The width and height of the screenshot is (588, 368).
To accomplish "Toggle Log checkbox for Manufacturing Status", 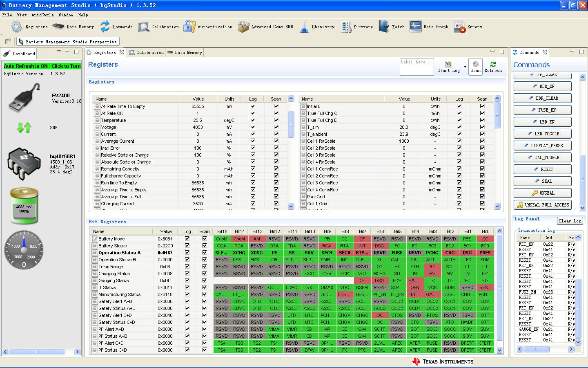I will (187, 294).
